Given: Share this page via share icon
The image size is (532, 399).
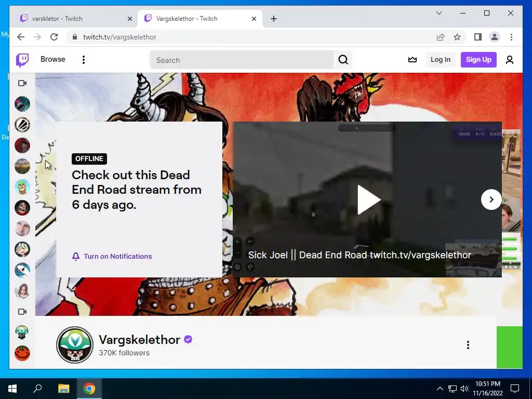Looking at the screenshot, I should [x=441, y=37].
